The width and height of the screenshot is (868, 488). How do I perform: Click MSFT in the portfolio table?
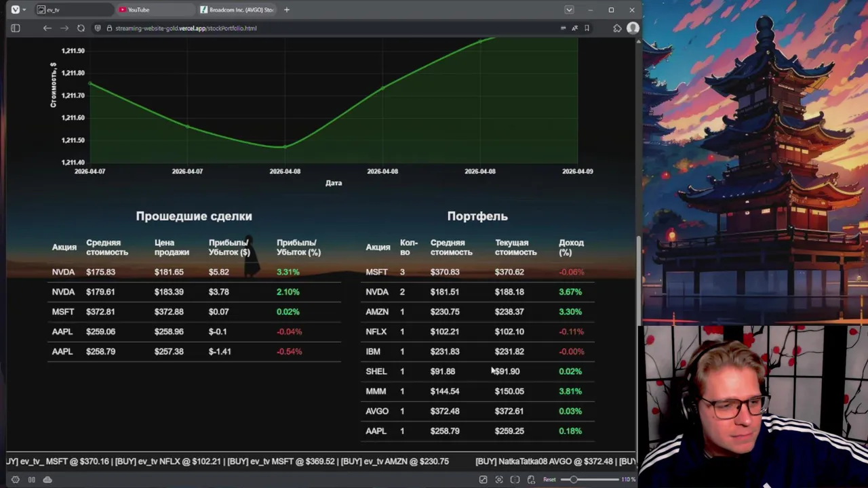376,272
